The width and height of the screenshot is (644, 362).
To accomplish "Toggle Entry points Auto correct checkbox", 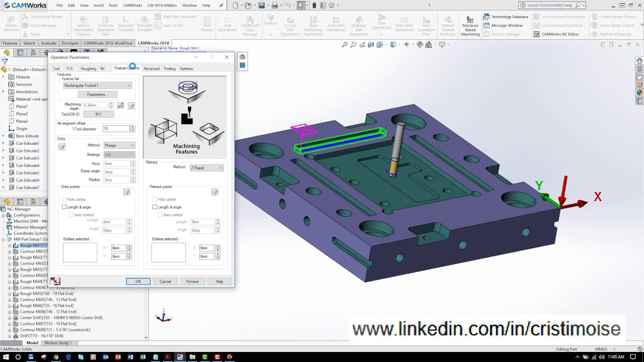I will click(x=71, y=215).
